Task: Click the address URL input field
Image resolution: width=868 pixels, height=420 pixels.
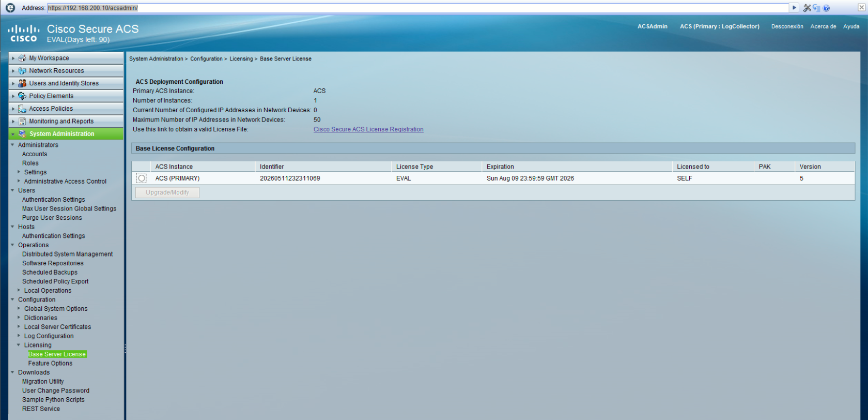Action: 417,8
